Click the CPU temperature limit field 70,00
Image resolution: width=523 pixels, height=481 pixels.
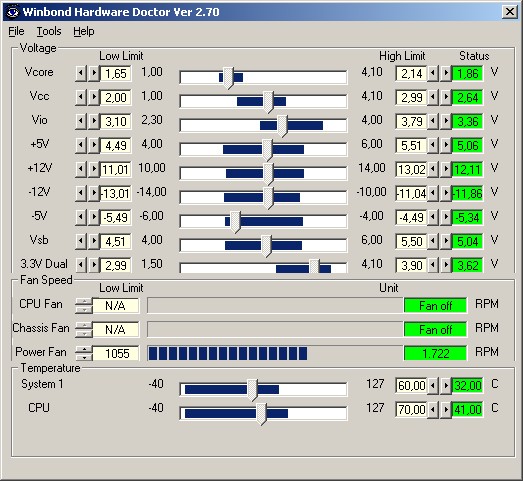pyautogui.click(x=411, y=410)
